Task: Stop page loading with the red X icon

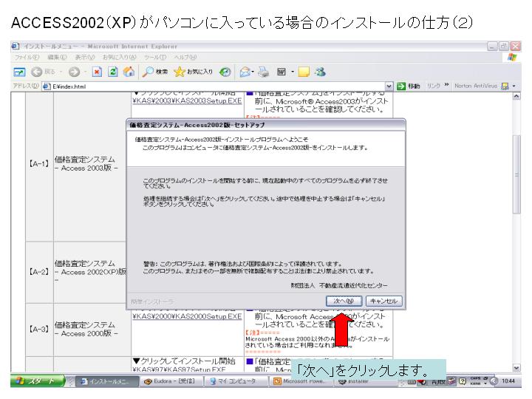Action: tap(97, 72)
